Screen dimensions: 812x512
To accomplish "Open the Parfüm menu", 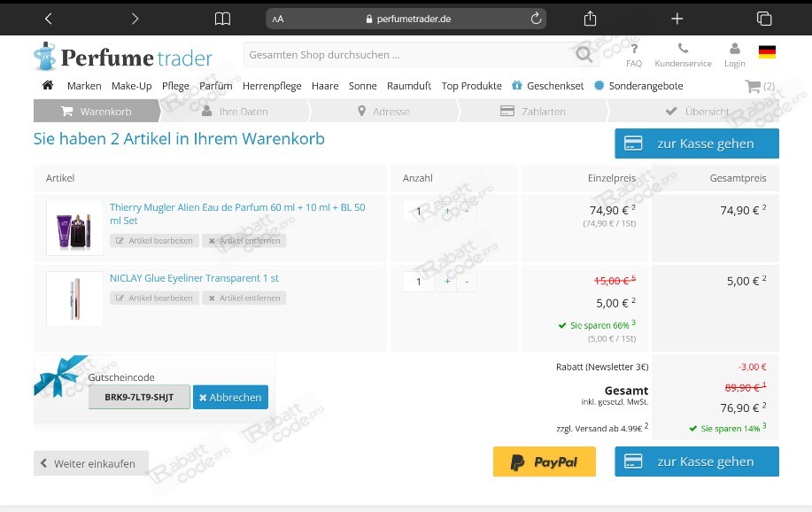I will coord(216,86).
